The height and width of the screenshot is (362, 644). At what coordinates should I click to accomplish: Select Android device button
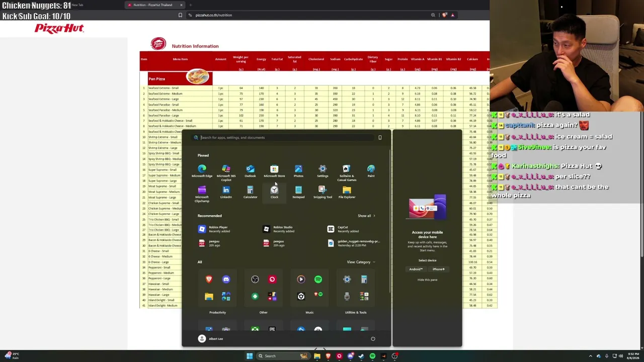[x=416, y=269]
